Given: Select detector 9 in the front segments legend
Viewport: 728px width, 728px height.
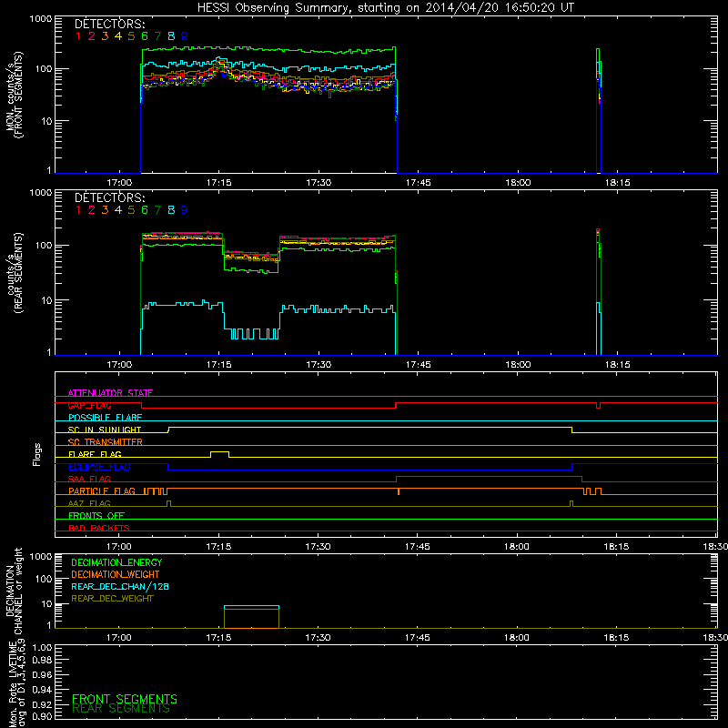Looking at the screenshot, I should pos(185,35).
